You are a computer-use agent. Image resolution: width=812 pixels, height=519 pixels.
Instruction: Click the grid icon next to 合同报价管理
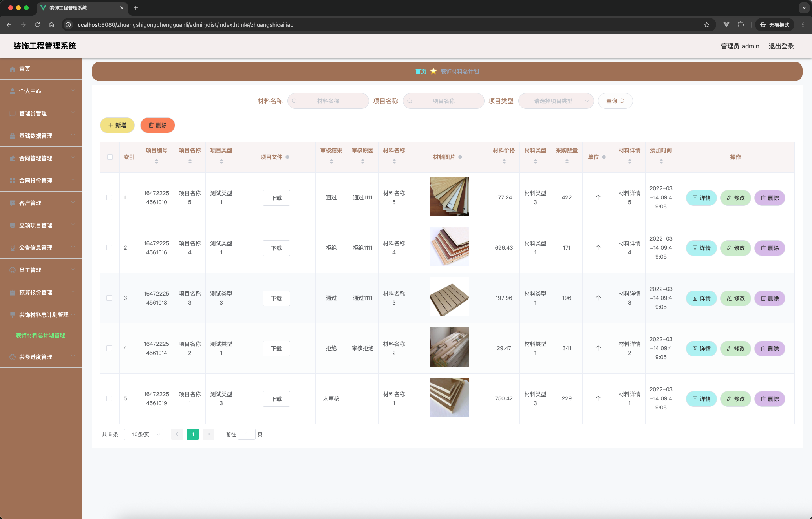click(x=13, y=181)
